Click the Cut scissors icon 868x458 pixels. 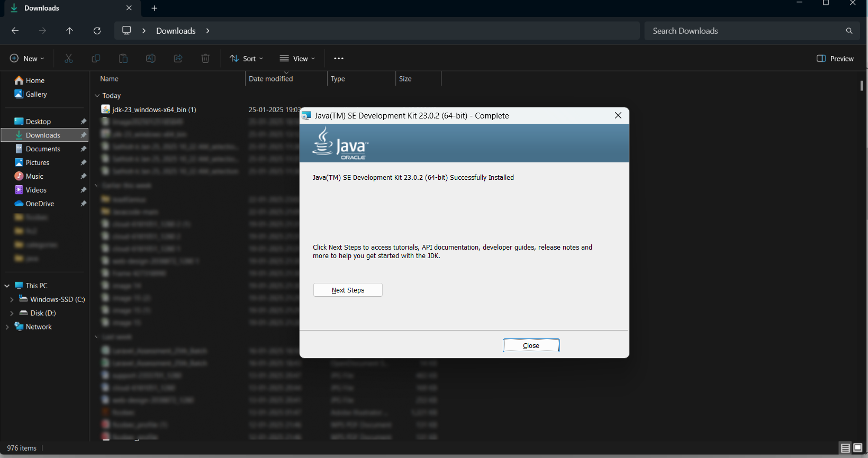68,58
